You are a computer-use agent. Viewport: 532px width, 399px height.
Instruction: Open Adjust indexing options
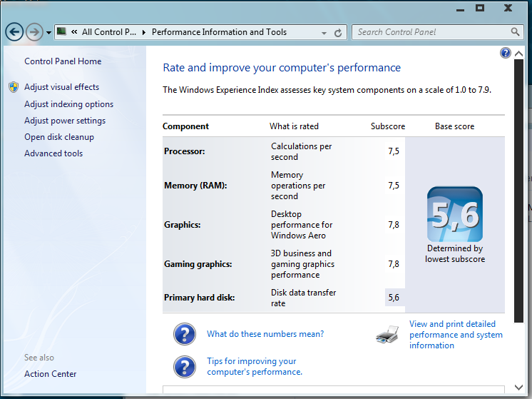pyautogui.click(x=69, y=104)
